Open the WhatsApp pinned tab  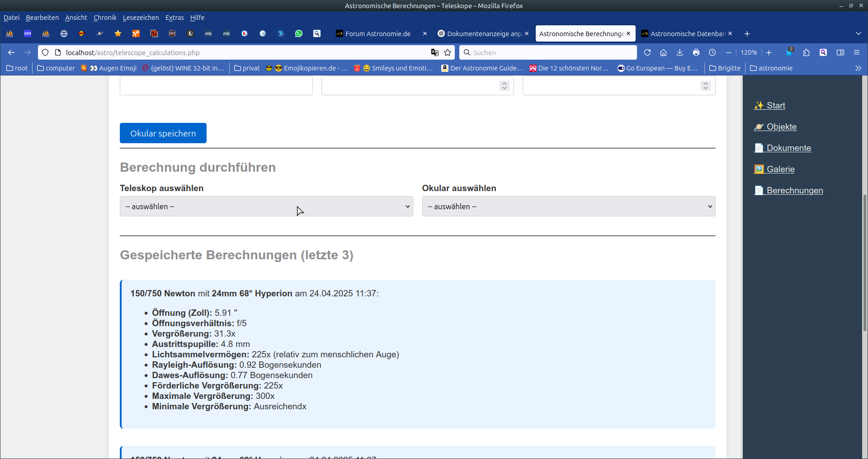[299, 33]
